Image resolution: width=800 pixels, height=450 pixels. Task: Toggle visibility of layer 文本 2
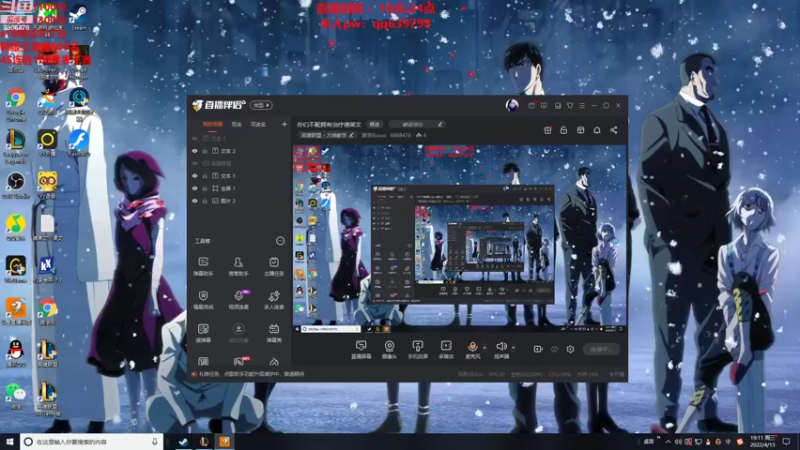194,151
